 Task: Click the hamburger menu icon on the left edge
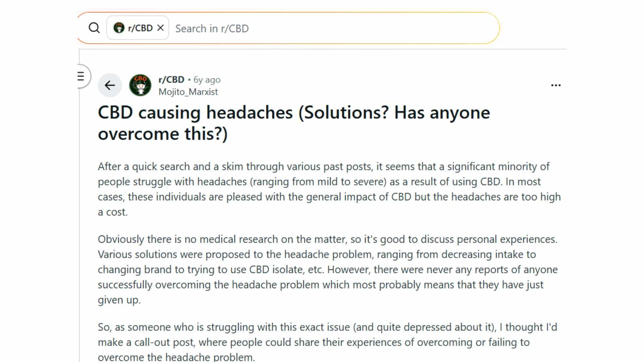coord(80,76)
